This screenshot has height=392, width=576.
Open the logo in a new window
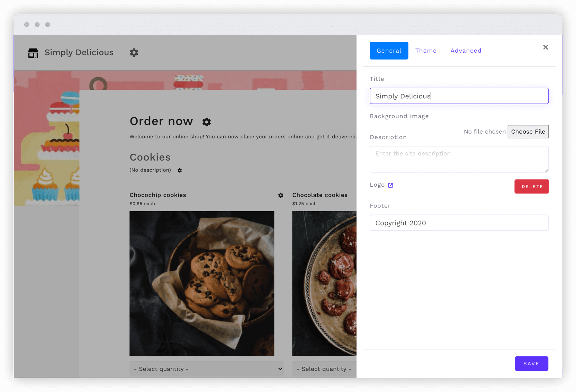tap(390, 185)
